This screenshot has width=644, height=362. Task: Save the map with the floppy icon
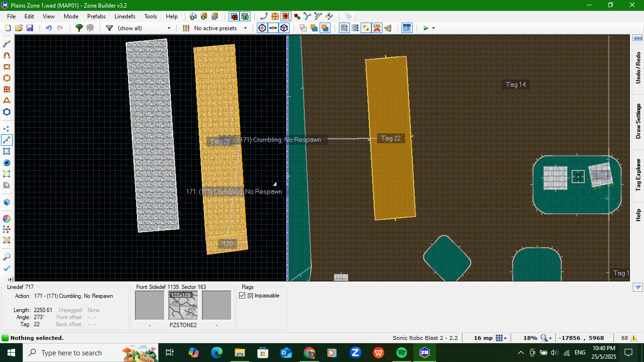[30, 28]
